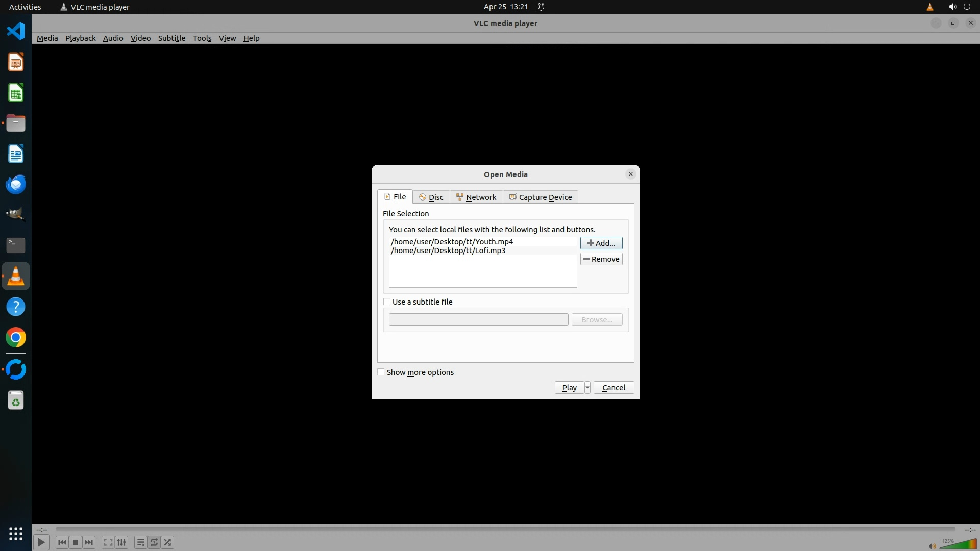
Task: Switch to the Network tab
Action: (x=476, y=197)
